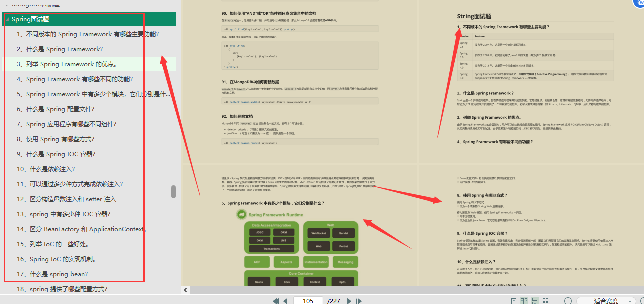Click page heading 3、列举 Spring Framework 的优点

(x=490, y=117)
